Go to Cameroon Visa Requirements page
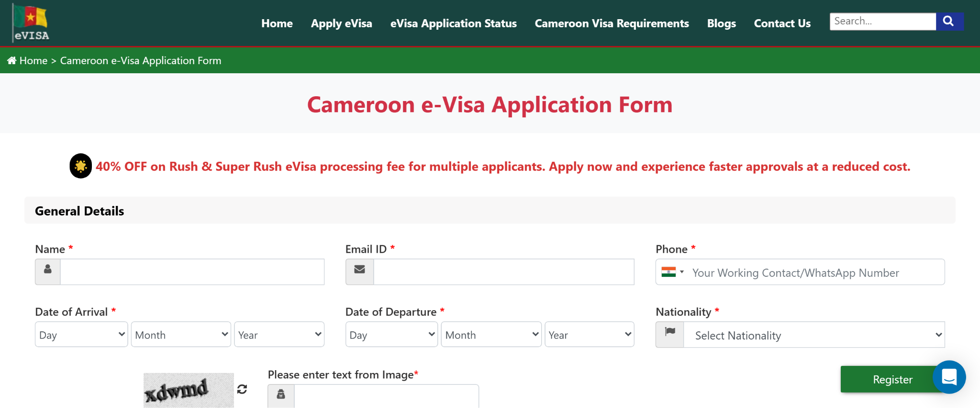This screenshot has width=980, height=408. coord(612,23)
